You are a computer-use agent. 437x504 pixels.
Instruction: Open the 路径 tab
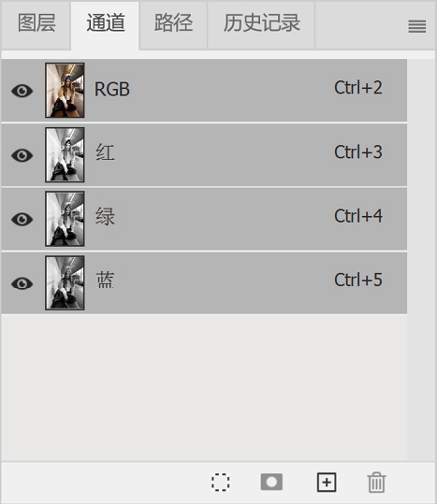(x=174, y=23)
